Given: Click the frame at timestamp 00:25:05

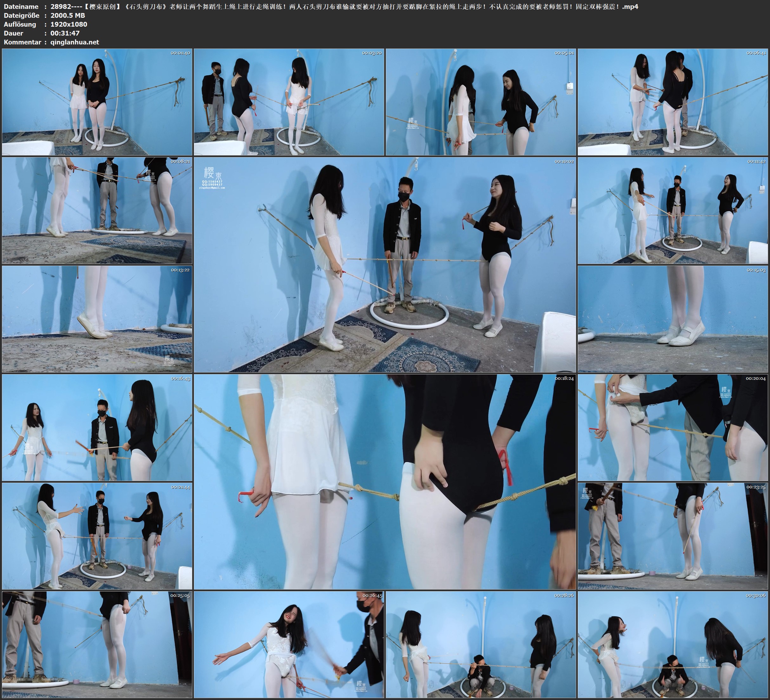Looking at the screenshot, I should [97, 644].
